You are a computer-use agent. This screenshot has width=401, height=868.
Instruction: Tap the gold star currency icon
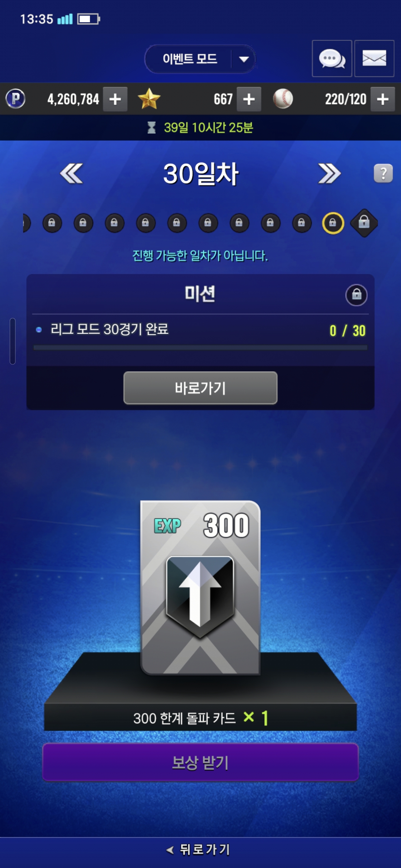click(x=149, y=99)
